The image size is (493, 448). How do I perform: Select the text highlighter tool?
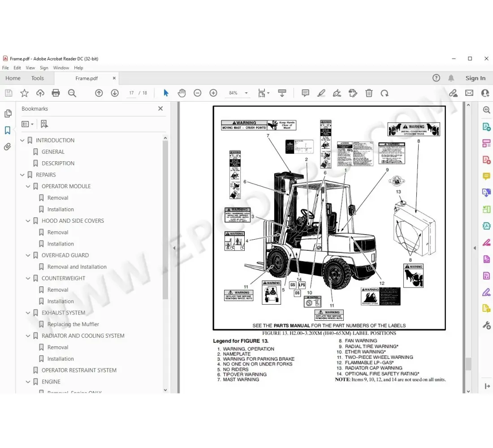point(321,93)
